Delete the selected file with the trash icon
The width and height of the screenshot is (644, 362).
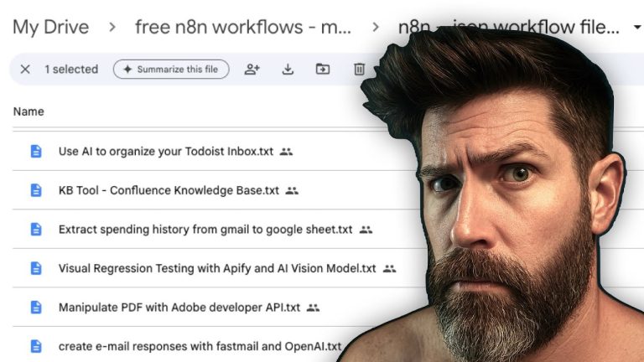pyautogui.click(x=360, y=69)
